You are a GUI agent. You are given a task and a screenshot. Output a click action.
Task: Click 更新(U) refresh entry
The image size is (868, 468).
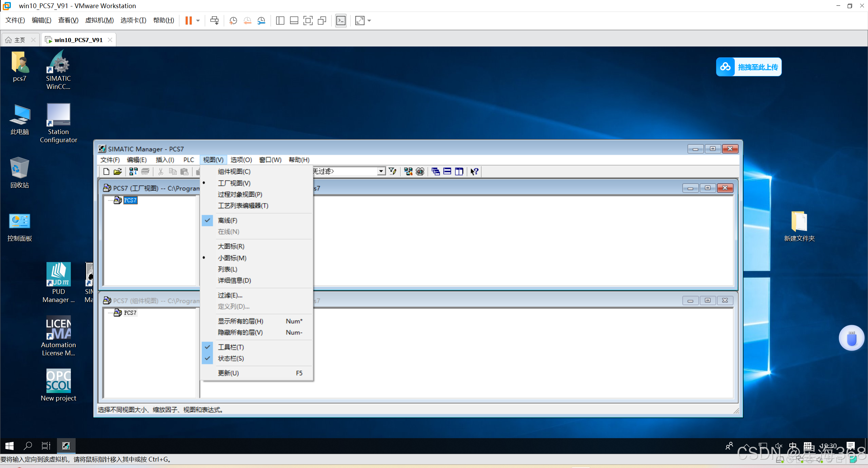tap(228, 373)
